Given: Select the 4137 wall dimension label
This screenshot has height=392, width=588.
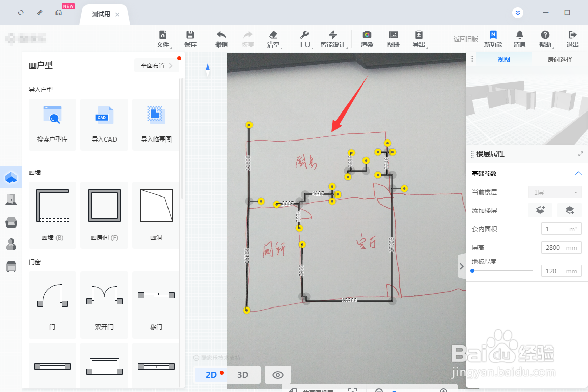Looking at the screenshot, I should 318,193.
